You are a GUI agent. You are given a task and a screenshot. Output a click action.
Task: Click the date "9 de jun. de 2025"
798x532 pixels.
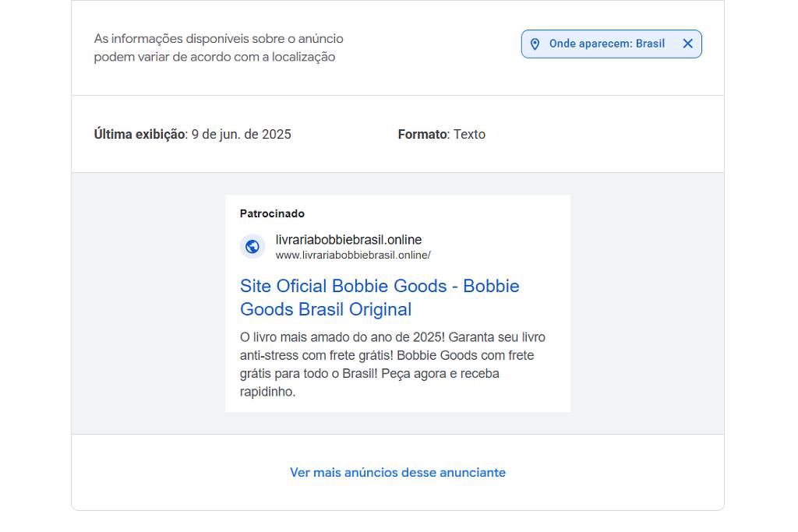click(242, 134)
